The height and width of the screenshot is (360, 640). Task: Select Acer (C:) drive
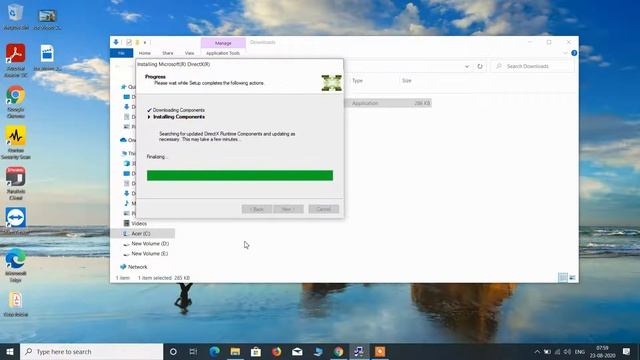point(141,233)
